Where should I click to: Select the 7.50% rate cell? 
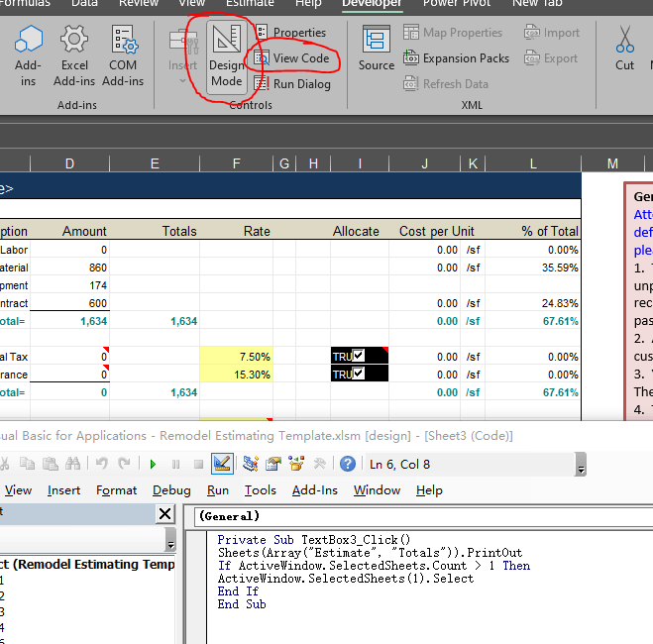coord(236,357)
